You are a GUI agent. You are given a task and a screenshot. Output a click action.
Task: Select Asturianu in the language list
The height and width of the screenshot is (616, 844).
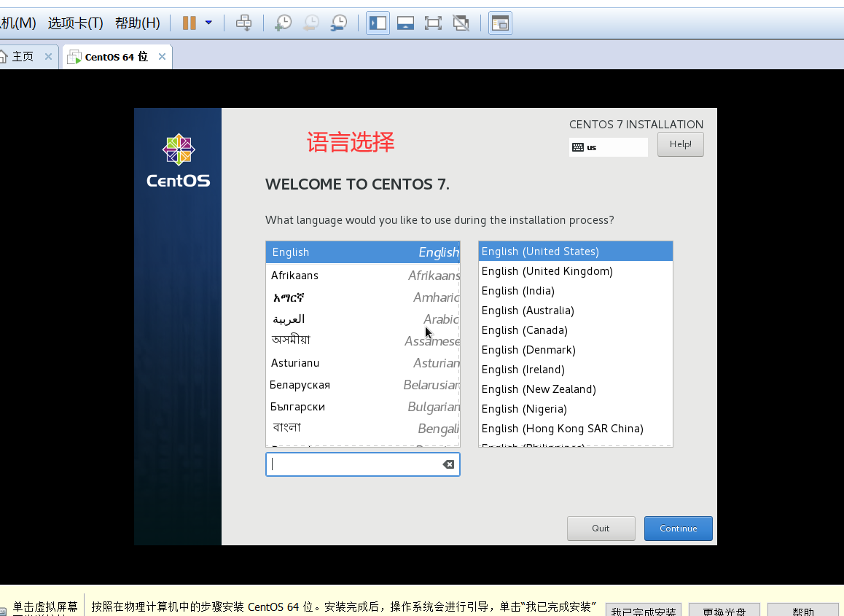click(x=363, y=363)
